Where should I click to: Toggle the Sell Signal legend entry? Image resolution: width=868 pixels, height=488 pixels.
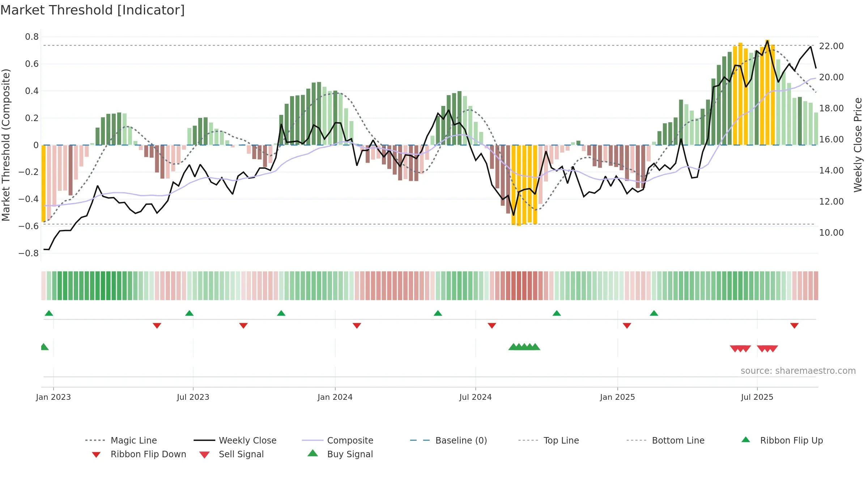click(x=231, y=454)
